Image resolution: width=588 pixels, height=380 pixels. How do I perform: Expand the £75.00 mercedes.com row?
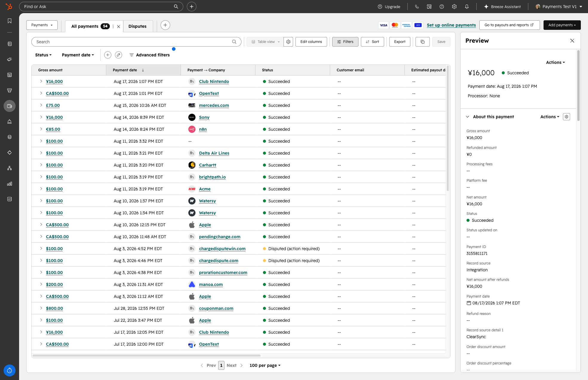[41, 105]
